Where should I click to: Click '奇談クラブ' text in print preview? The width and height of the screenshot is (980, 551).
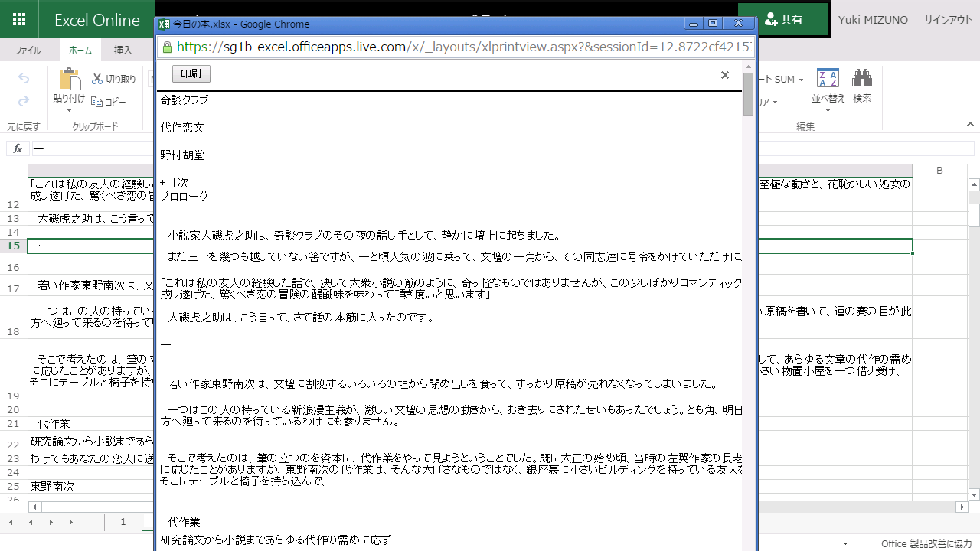[x=185, y=100]
